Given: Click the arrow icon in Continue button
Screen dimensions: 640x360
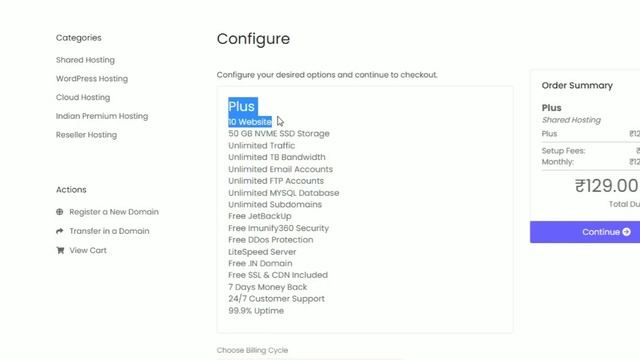Looking at the screenshot, I should click(x=627, y=232).
